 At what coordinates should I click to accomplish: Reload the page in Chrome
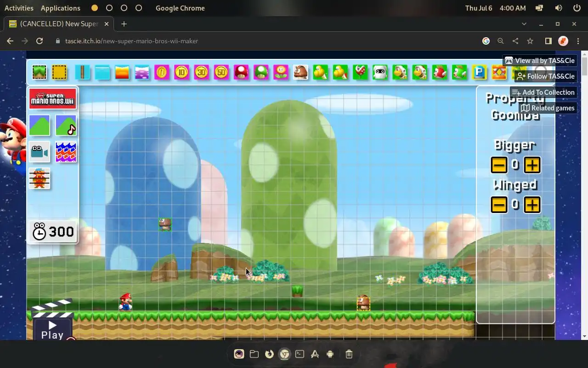pos(40,41)
